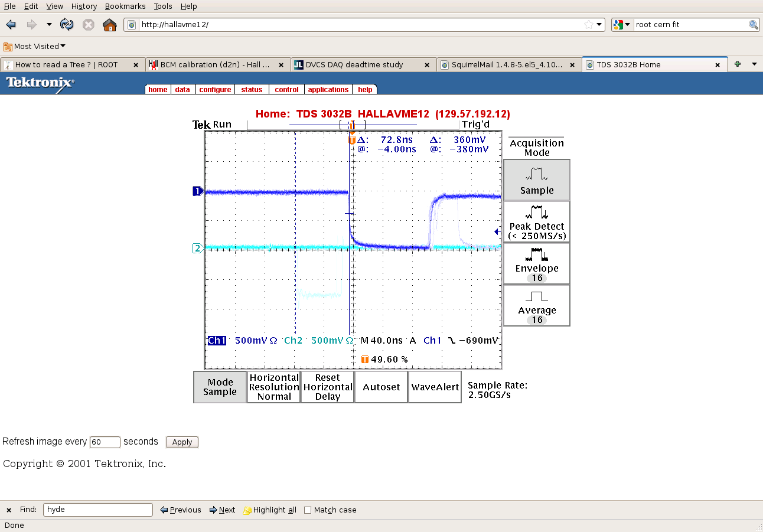Open the Tektronix 'home' tab

point(158,89)
